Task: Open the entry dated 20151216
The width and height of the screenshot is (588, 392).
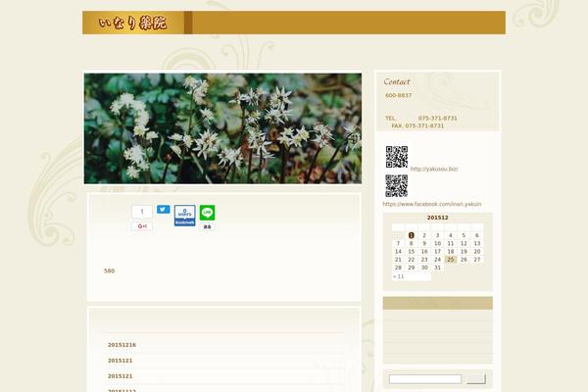Action: coord(122,345)
